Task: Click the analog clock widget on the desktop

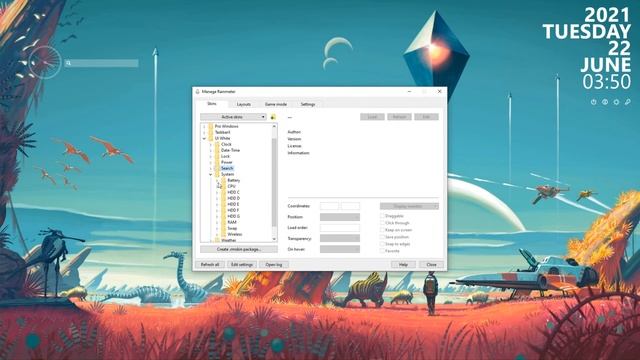Action: click(x=45, y=62)
